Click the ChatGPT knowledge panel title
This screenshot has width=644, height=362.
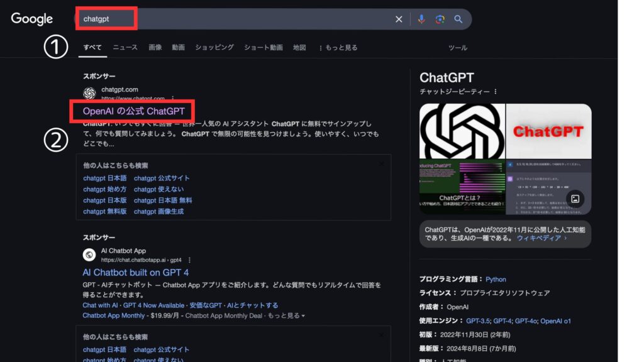447,77
